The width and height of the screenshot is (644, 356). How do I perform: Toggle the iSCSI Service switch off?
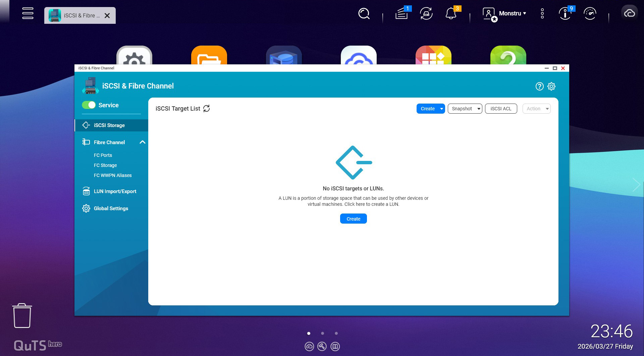(x=89, y=105)
